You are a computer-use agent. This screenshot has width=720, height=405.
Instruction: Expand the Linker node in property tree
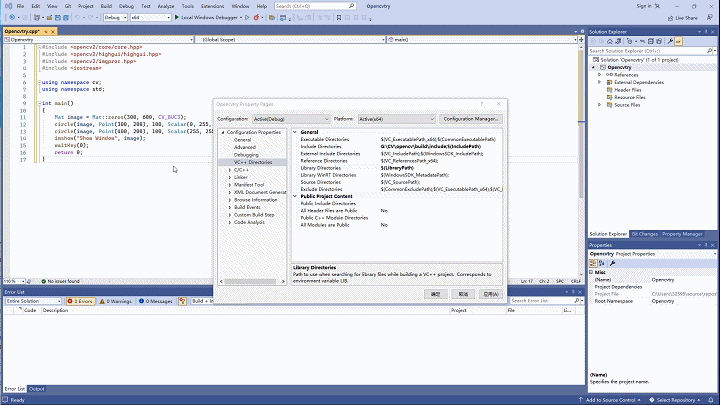pos(230,177)
